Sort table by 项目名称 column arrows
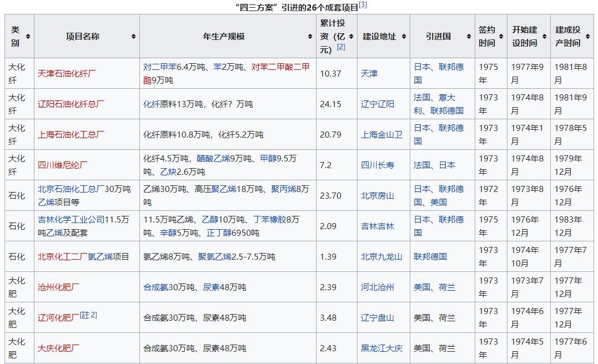The height and width of the screenshot is (364, 598). tap(133, 36)
